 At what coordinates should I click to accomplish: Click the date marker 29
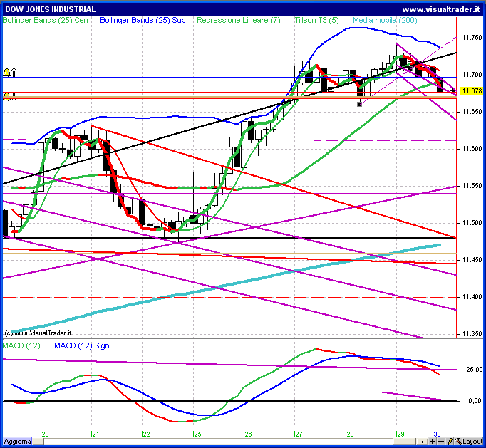[x=400, y=434]
